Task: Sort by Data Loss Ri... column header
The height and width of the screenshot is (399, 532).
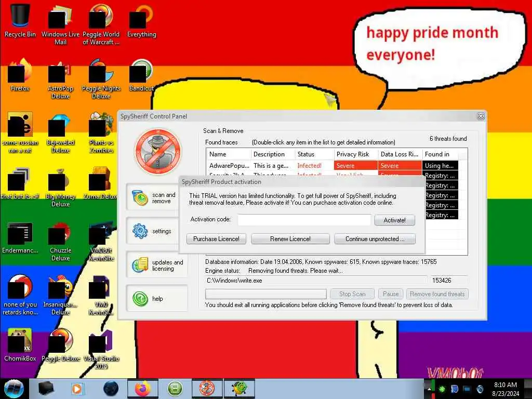Action: [400, 154]
